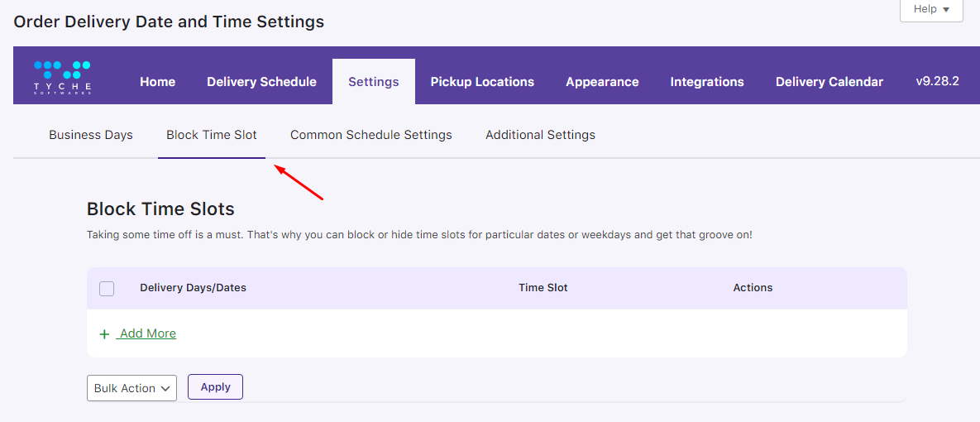This screenshot has width=980, height=422.
Task: Tick the select-all checkbox in table header
Action: (x=107, y=289)
